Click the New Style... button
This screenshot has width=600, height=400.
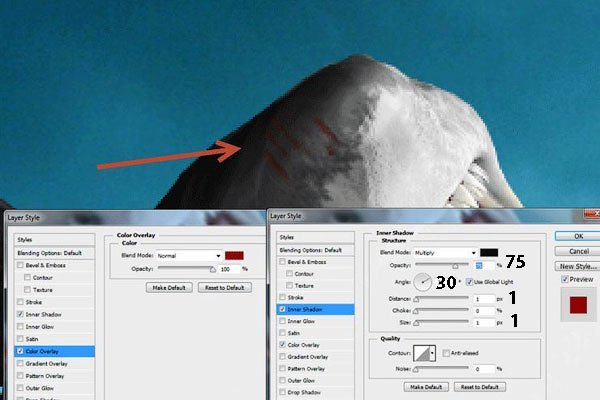(x=578, y=266)
